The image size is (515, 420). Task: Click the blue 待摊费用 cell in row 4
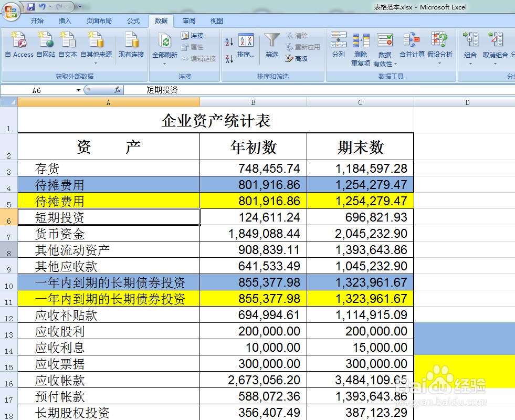[109, 185]
